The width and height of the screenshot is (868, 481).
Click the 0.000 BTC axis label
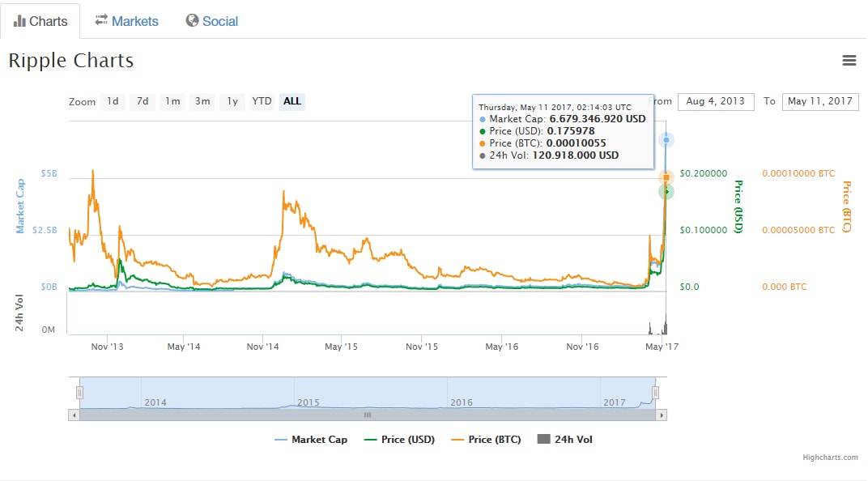pos(785,287)
